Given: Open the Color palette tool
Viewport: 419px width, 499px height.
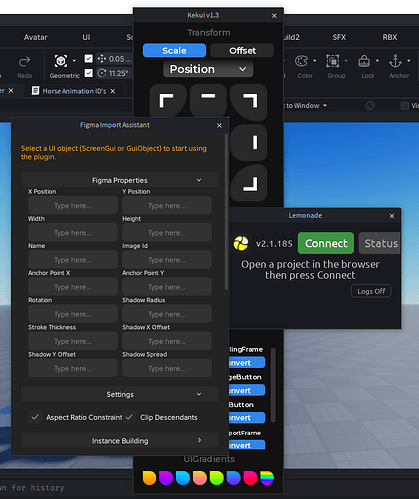Looking at the screenshot, I should point(301,61).
